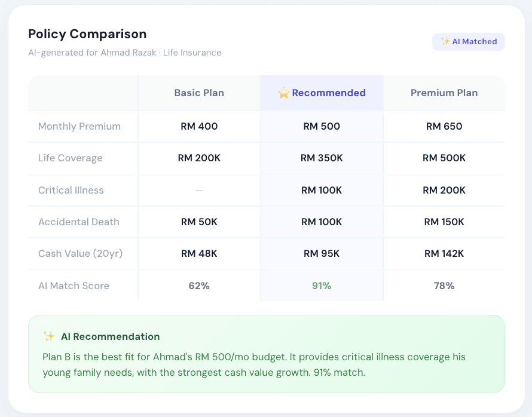Screen dimensions: 532x417
Task: Click the 91% AI Match Score value
Action: (x=322, y=286)
